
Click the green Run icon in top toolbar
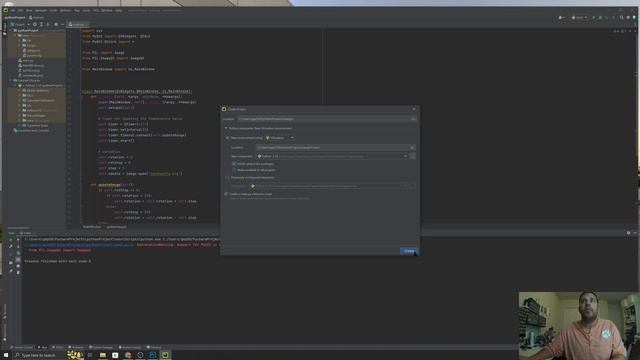click(594, 18)
